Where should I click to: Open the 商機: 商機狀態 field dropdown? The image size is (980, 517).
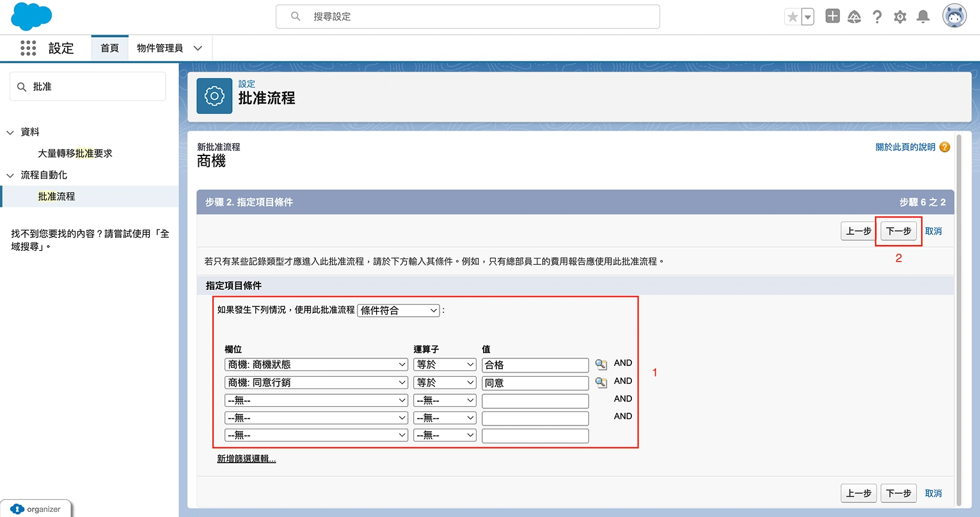(317, 365)
